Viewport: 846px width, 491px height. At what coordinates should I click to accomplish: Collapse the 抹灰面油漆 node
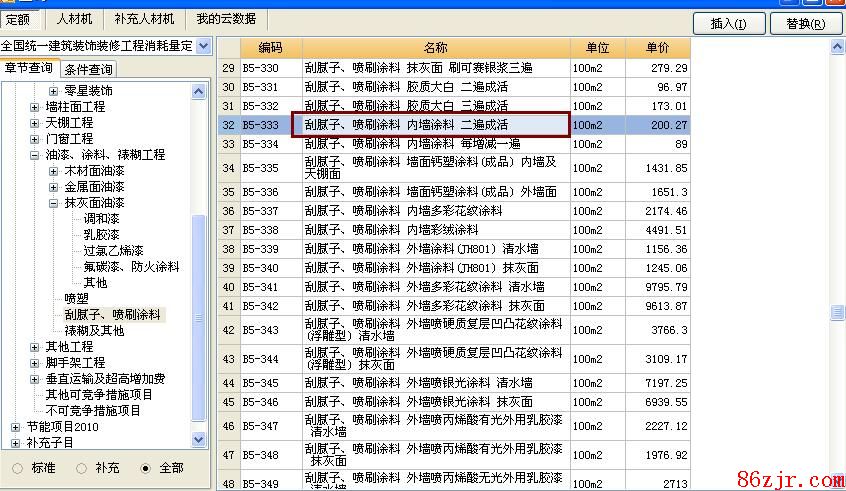pyautogui.click(x=54, y=203)
